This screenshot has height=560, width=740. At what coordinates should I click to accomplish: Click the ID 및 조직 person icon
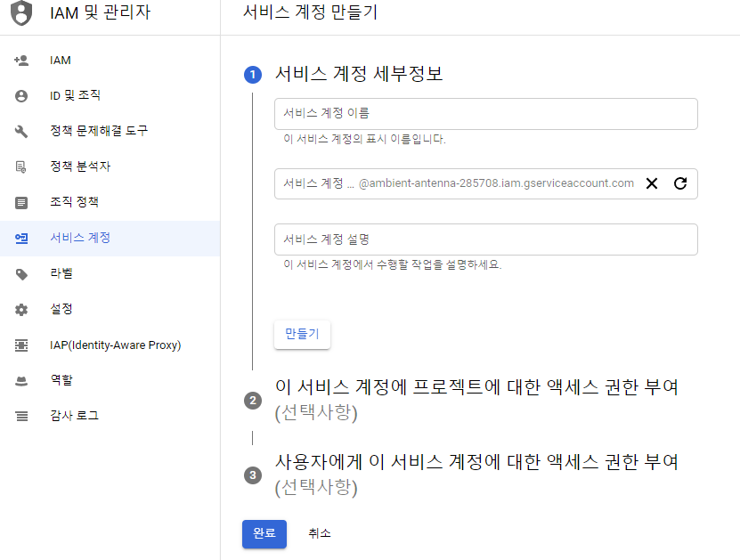point(21,96)
